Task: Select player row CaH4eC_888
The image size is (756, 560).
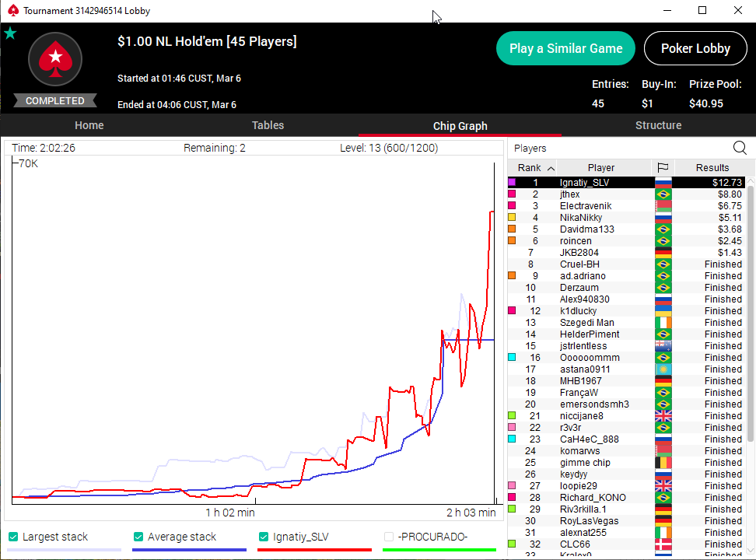Action: pyautogui.click(x=626, y=439)
